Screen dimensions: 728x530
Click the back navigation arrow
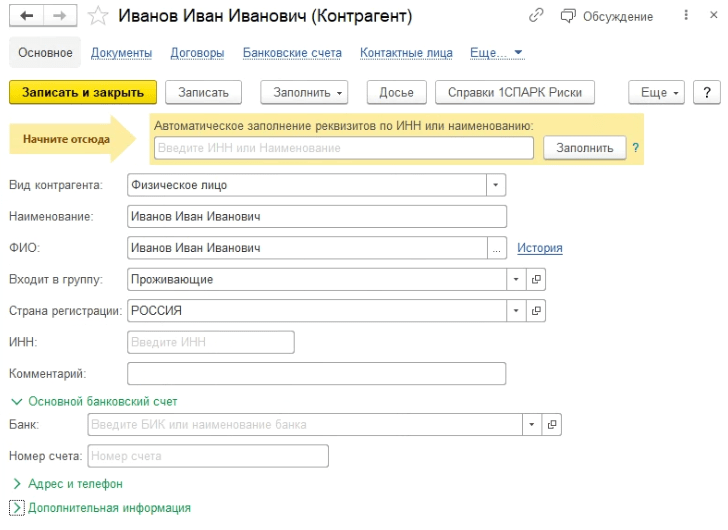point(26,16)
